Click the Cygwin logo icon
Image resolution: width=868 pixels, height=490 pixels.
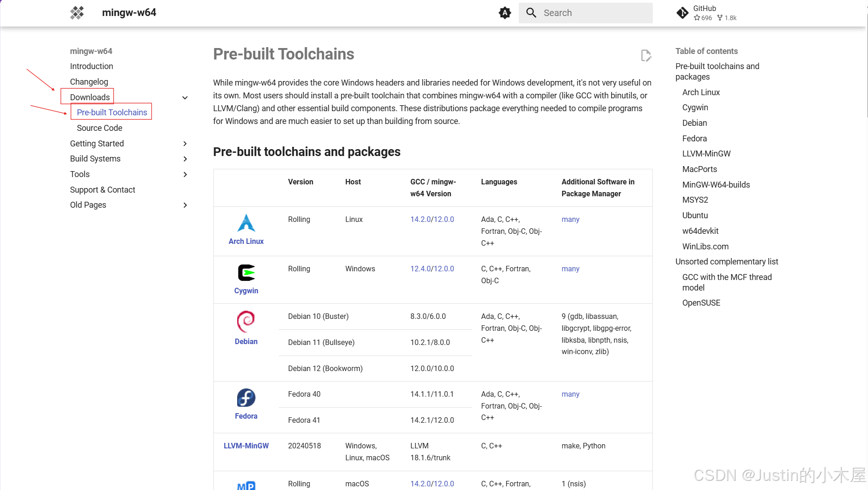coord(246,273)
